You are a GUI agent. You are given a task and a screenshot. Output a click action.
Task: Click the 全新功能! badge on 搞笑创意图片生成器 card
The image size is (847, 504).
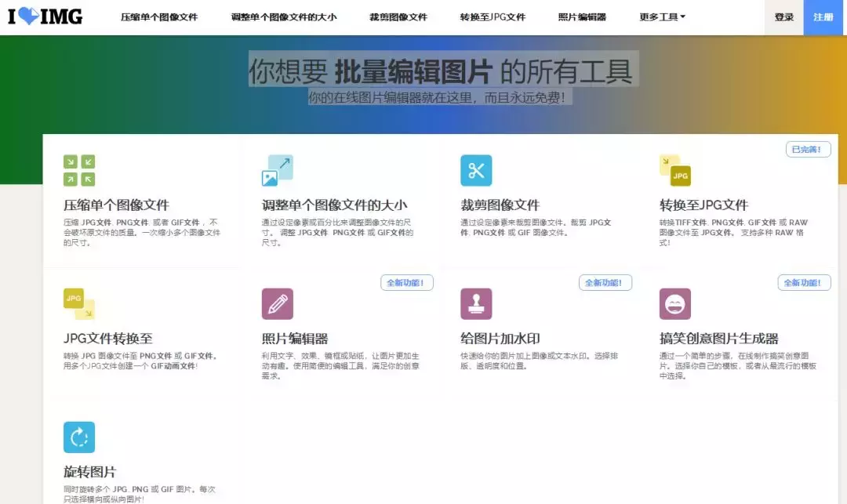[x=804, y=283]
